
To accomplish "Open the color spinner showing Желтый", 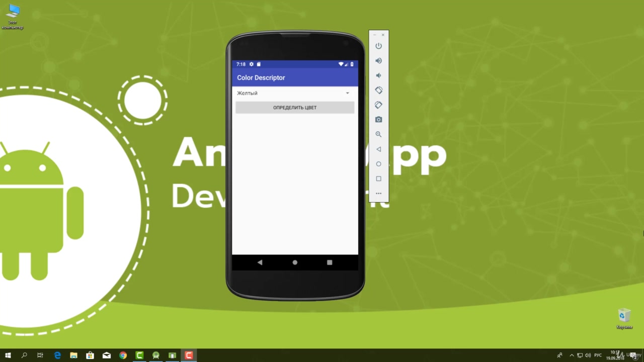I will 295,93.
